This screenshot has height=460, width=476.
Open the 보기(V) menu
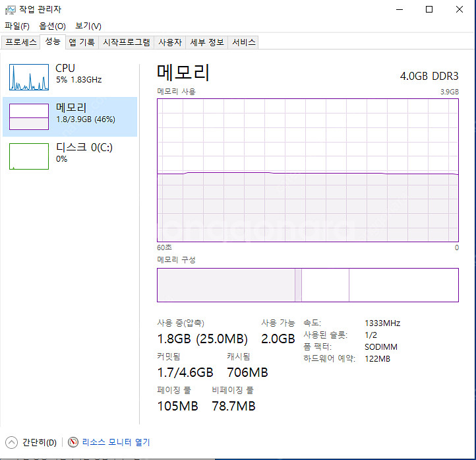pyautogui.click(x=88, y=26)
